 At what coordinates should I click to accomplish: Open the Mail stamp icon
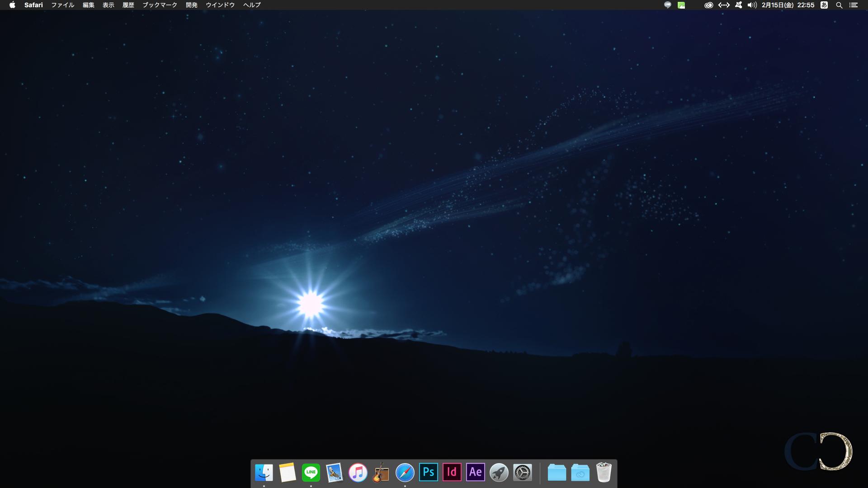click(x=335, y=473)
